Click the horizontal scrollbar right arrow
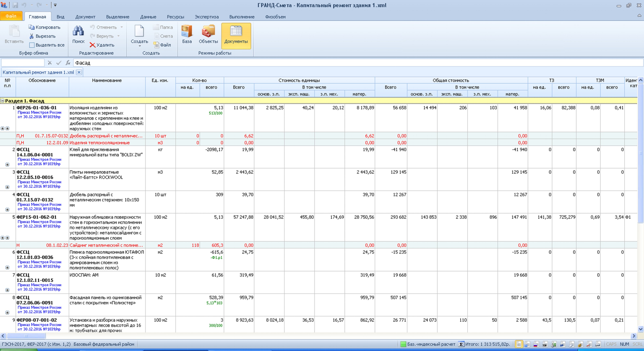644x351 pixels. [x=634, y=336]
